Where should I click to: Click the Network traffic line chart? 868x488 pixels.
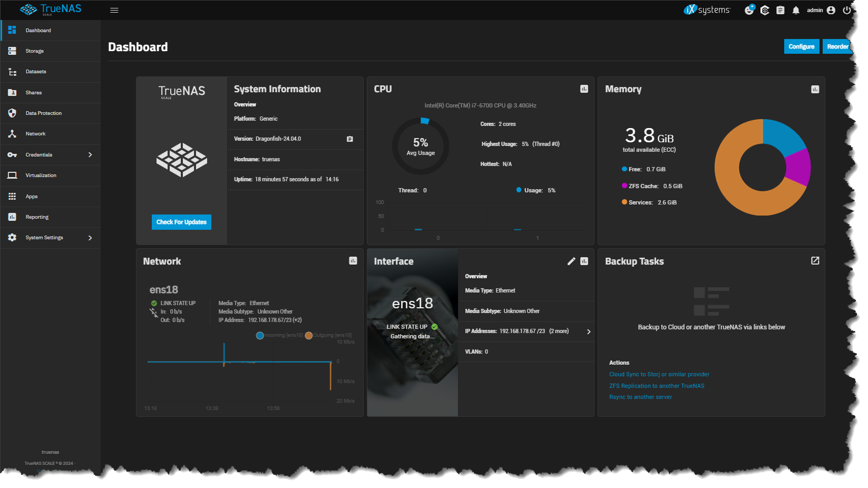[240, 368]
